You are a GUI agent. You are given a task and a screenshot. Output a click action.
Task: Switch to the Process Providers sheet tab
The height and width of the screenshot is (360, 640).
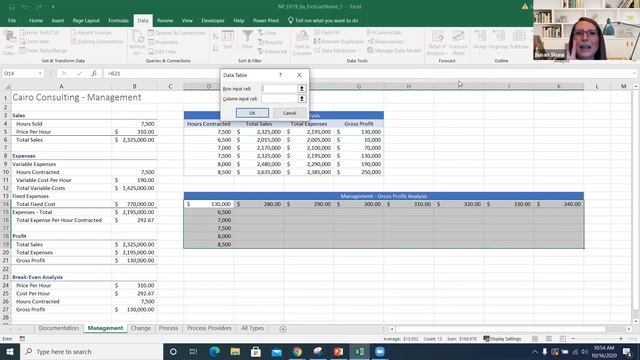(x=209, y=328)
